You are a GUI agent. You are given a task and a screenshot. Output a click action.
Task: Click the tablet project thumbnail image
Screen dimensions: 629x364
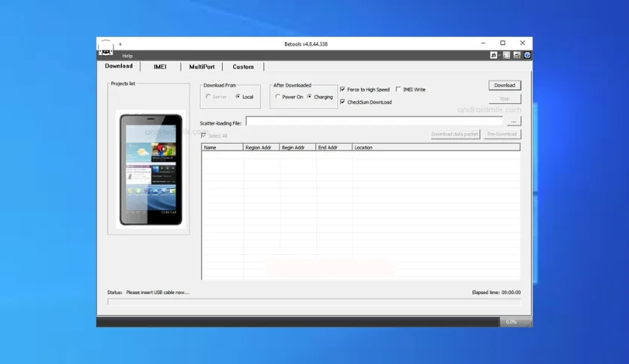click(150, 169)
